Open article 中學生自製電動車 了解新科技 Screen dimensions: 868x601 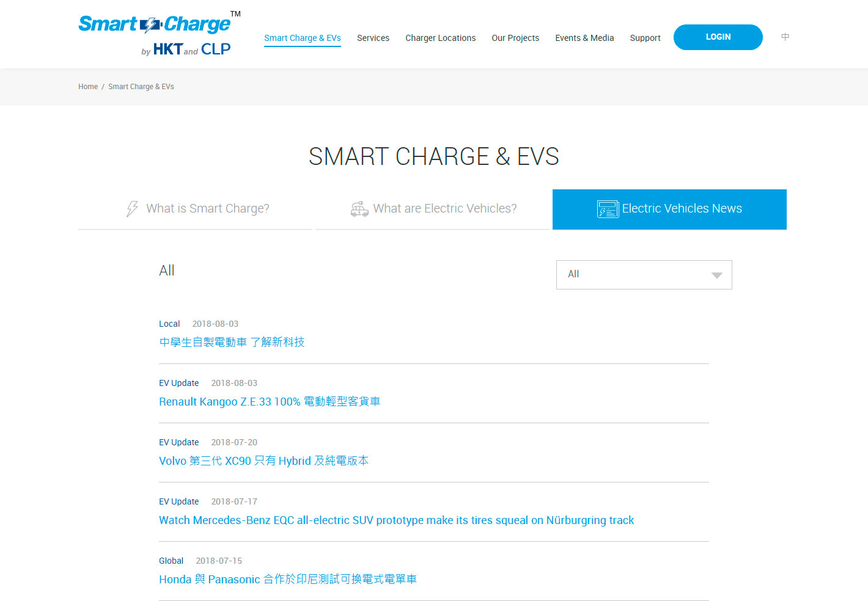(232, 342)
